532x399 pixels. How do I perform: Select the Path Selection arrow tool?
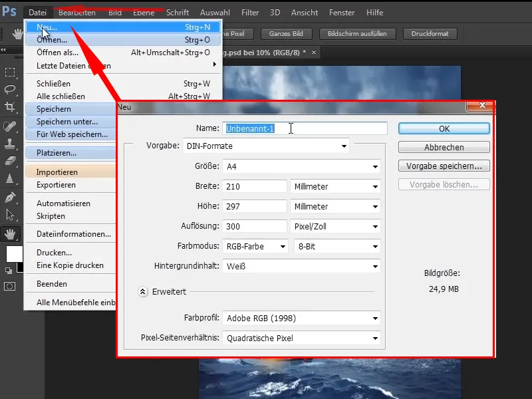click(x=10, y=215)
